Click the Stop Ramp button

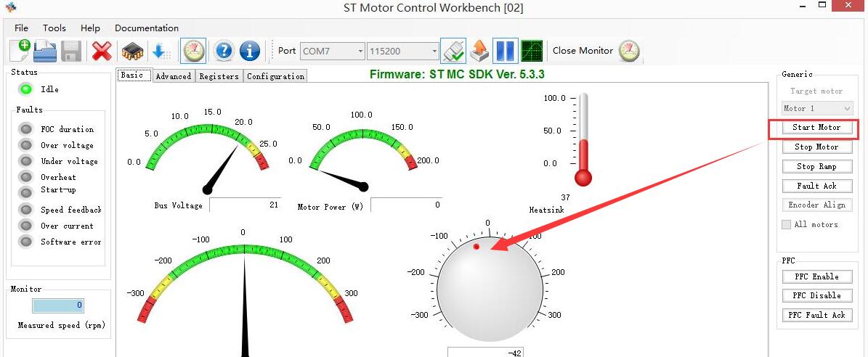(816, 166)
